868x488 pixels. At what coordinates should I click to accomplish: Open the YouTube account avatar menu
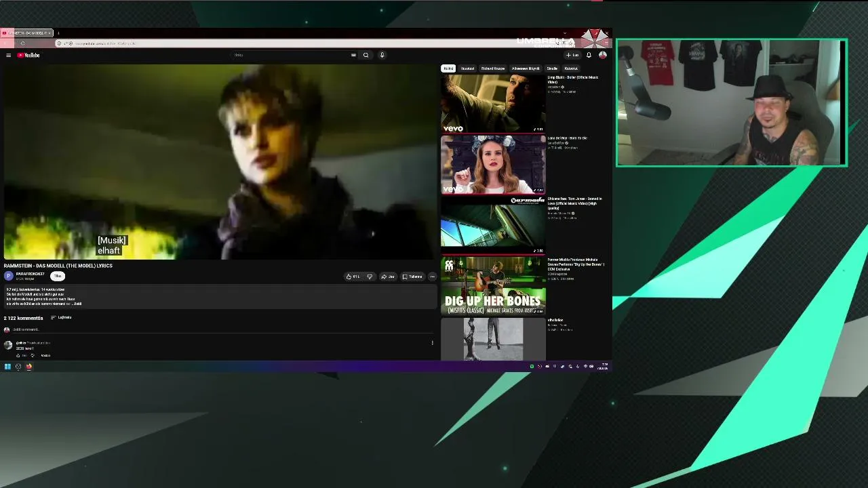pos(602,55)
